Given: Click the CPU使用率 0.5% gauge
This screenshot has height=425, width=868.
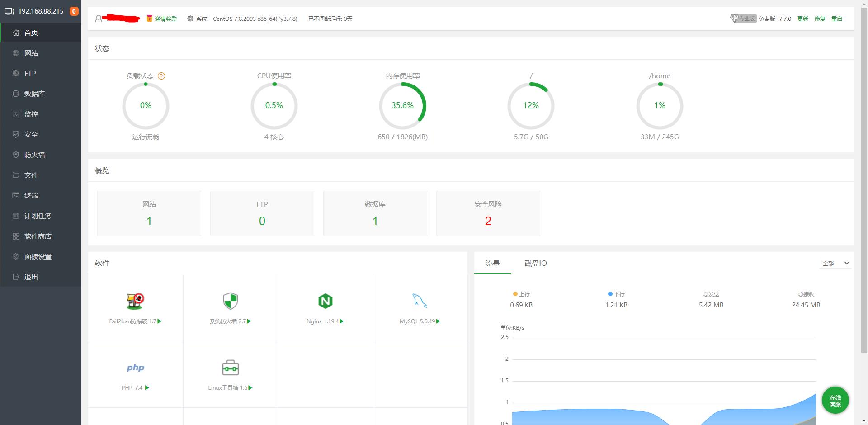Looking at the screenshot, I should (x=274, y=106).
